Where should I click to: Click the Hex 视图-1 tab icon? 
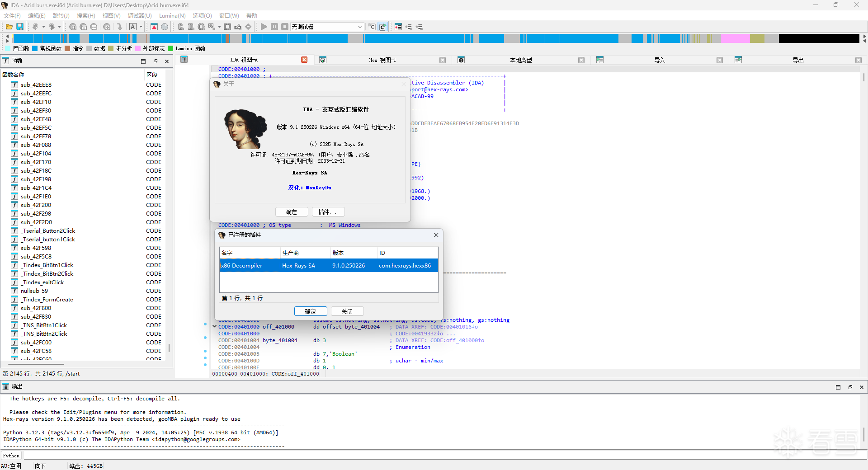[323, 60]
